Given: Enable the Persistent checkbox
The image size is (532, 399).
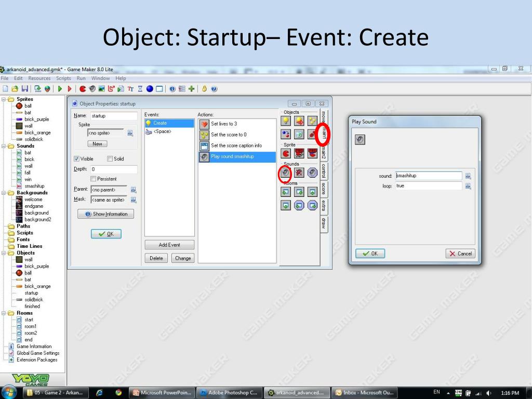Looking at the screenshot, I should 94,179.
